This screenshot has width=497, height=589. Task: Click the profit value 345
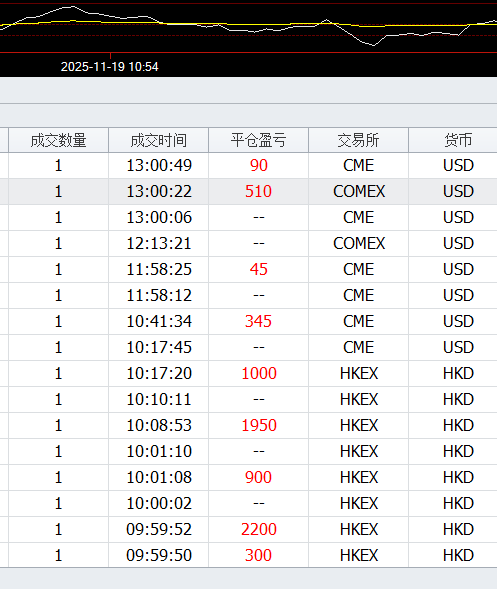[x=258, y=322]
